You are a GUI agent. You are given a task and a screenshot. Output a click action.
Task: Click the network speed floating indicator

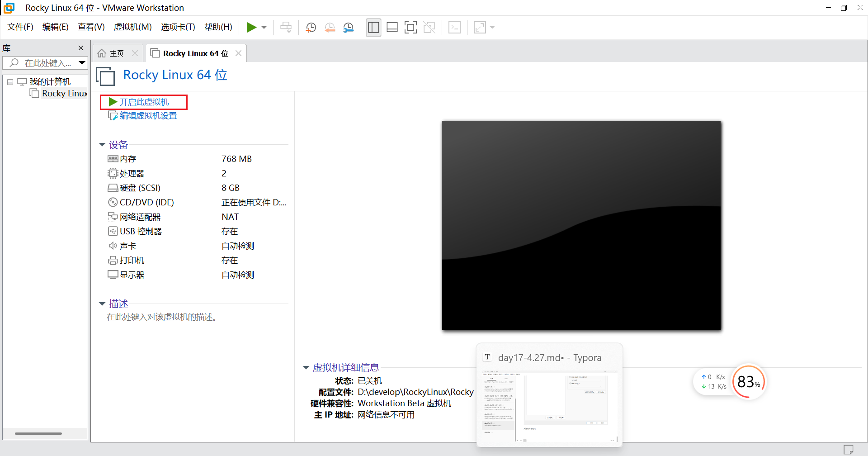[x=713, y=381]
